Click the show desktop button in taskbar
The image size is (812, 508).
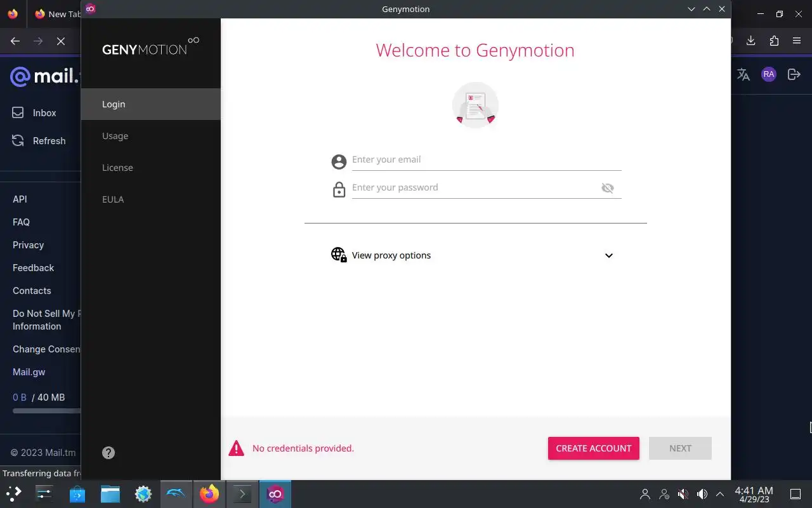pyautogui.click(x=796, y=494)
